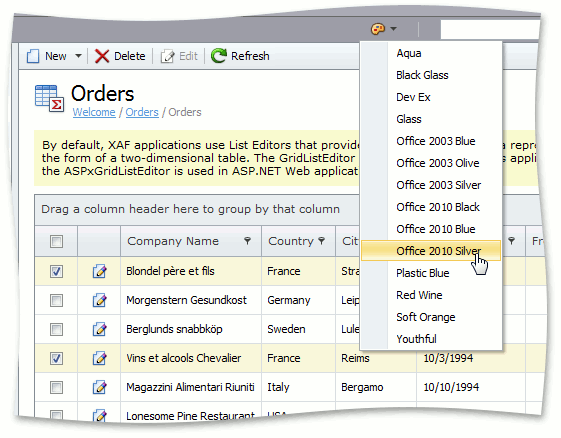This screenshot has width=561, height=438.
Task: Expand the New button dropdown arrow
Action: pyautogui.click(x=78, y=56)
